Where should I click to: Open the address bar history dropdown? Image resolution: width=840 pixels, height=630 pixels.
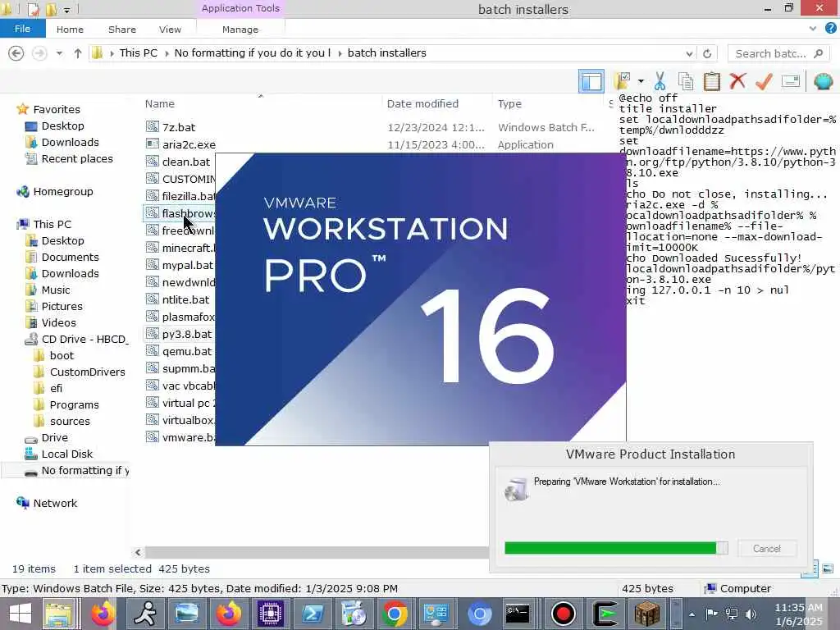(689, 53)
